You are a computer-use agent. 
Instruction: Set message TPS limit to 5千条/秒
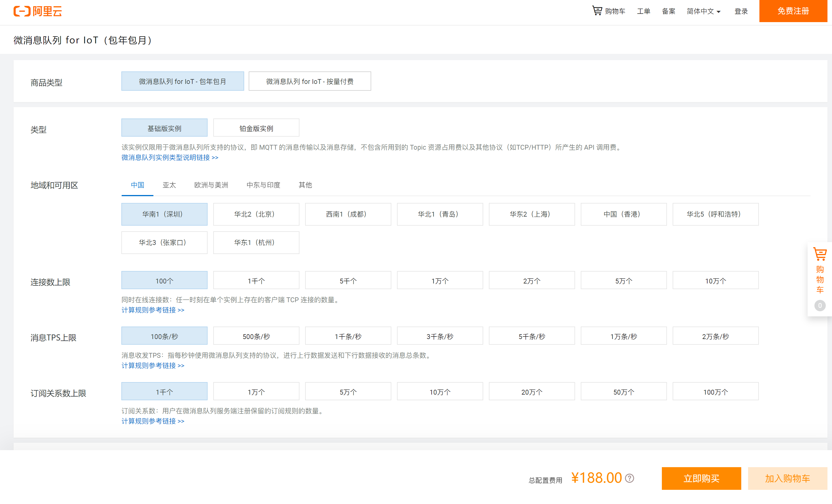tap(531, 336)
